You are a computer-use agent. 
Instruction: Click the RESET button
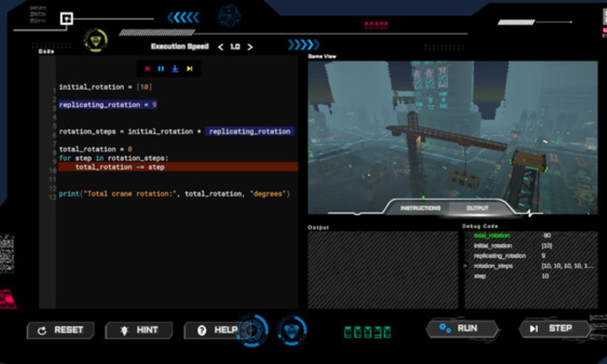tap(61, 330)
